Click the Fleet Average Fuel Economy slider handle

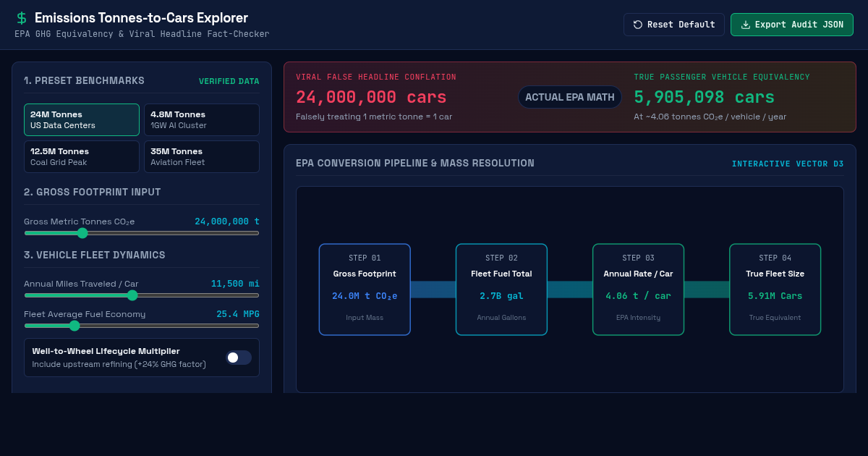click(75, 326)
